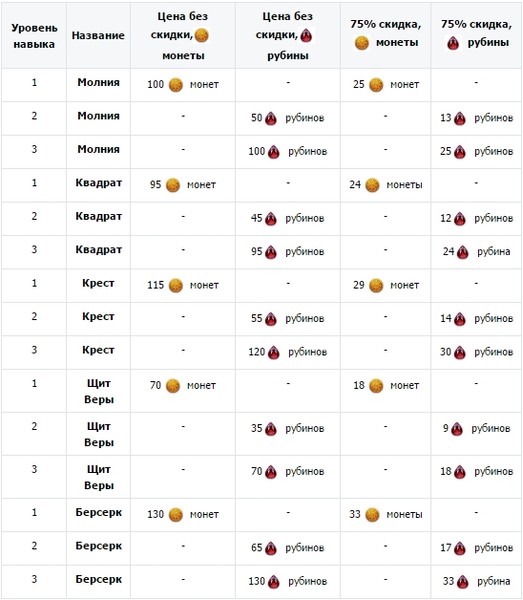This screenshot has height=600, width=523.
Task: Click the ruby icon beside 50 рубинов
Action: pyautogui.click(x=271, y=119)
